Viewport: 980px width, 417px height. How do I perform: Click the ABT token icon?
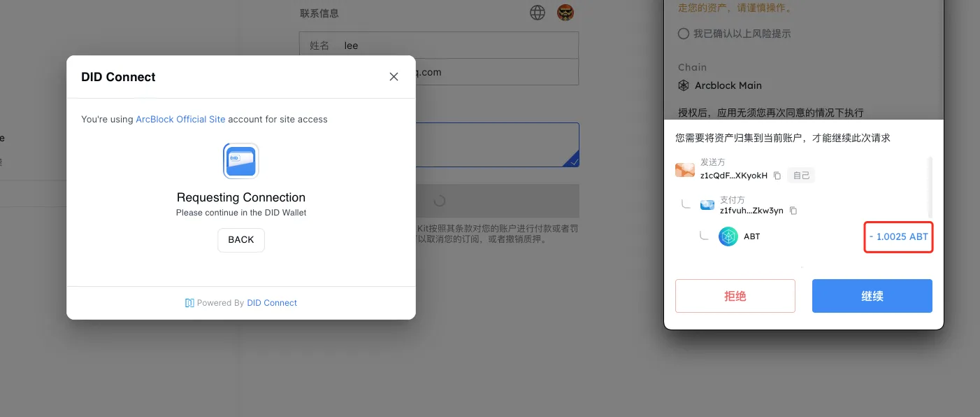[728, 236]
